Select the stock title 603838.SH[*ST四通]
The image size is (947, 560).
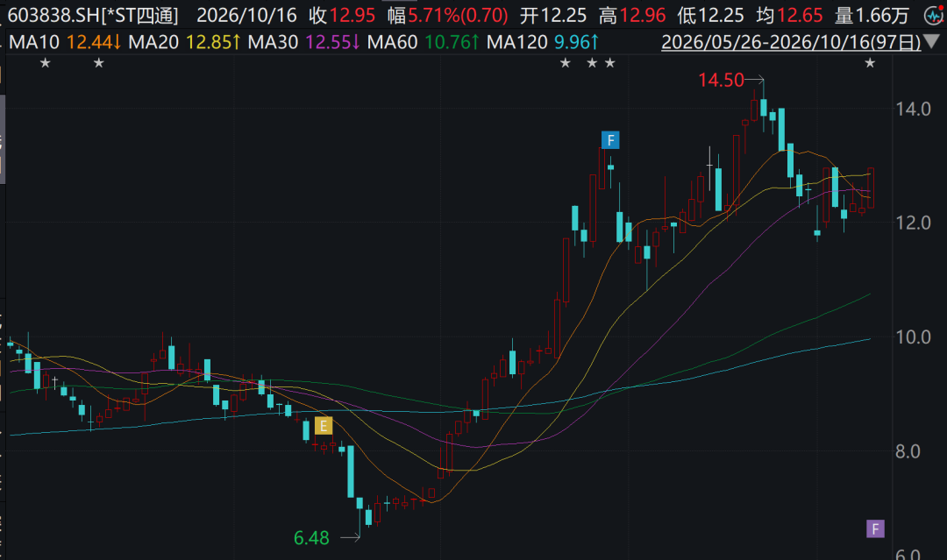pos(93,16)
